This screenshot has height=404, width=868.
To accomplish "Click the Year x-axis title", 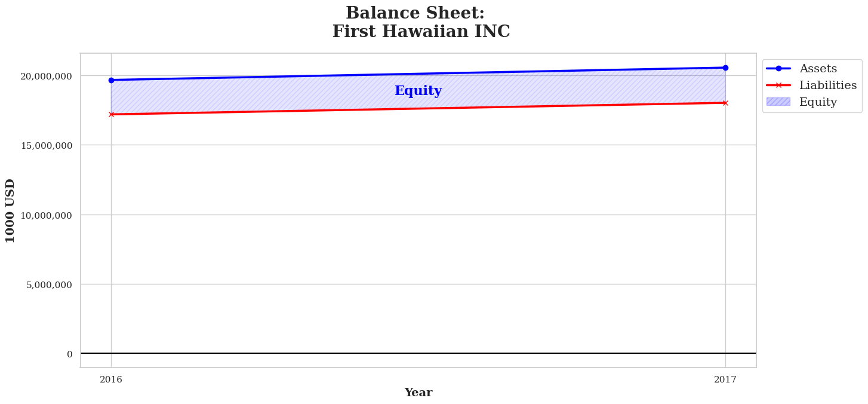I will point(418,393).
